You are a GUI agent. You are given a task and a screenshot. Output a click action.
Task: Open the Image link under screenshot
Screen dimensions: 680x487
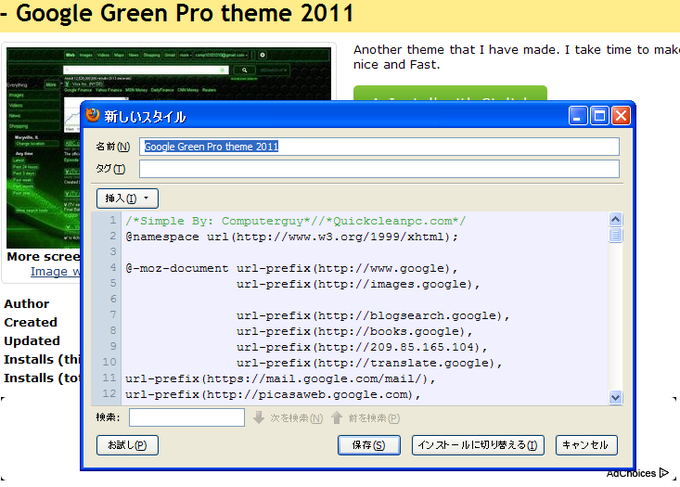coord(55,271)
